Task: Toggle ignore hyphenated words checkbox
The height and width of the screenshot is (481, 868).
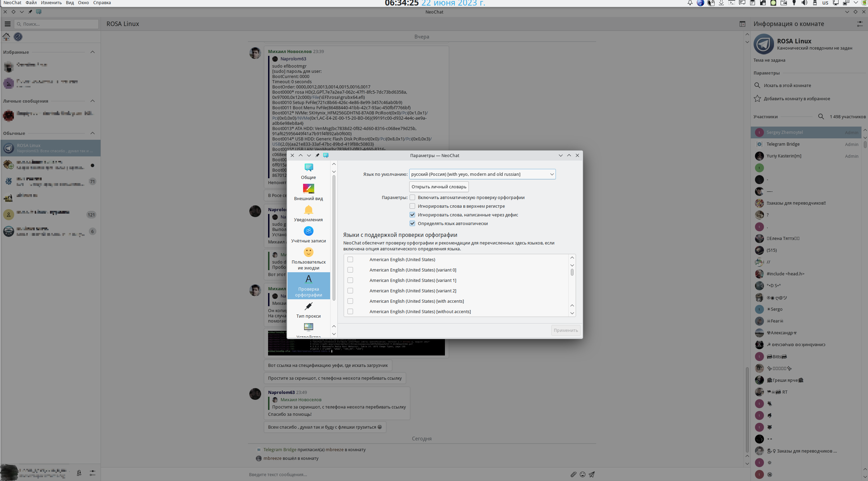Action: (412, 215)
